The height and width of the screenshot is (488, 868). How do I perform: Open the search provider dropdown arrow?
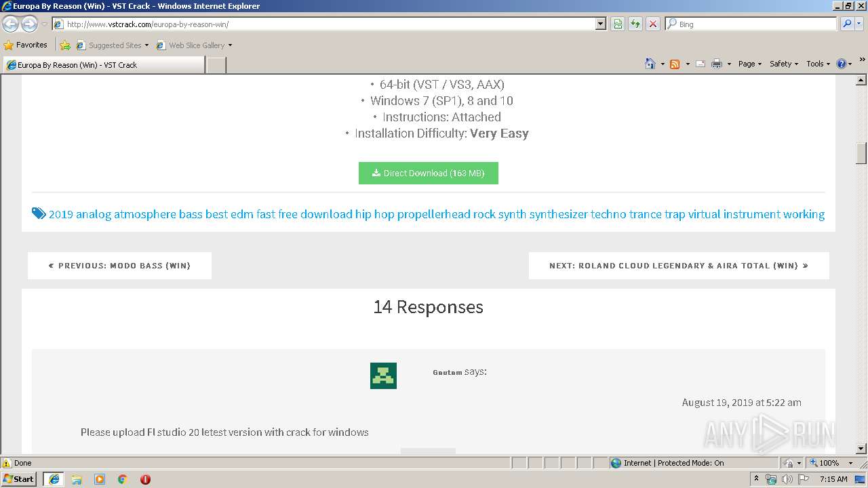tap(860, 24)
